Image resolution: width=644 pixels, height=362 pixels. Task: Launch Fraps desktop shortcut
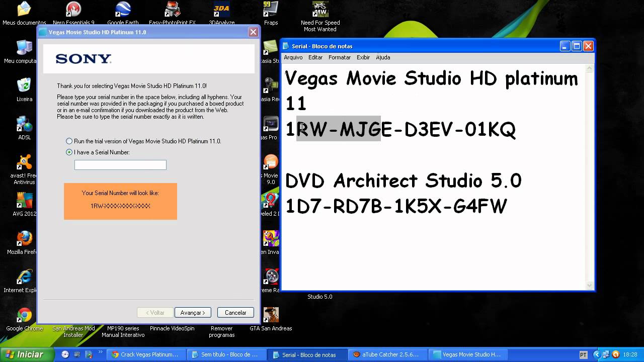point(271,13)
